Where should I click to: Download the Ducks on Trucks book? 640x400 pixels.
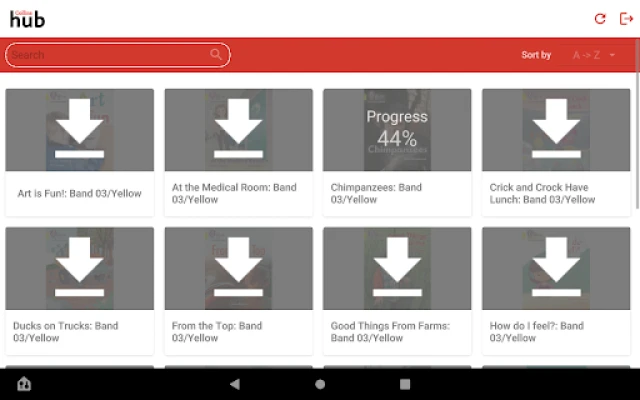[80, 268]
